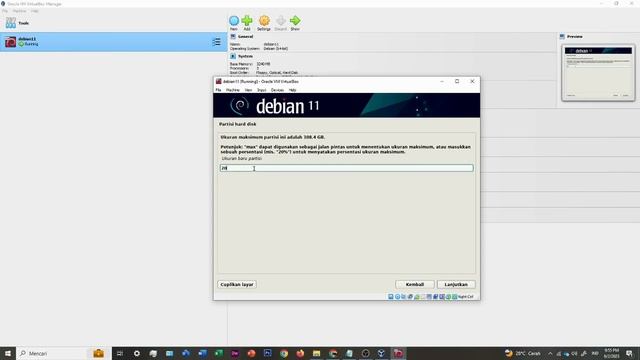This screenshot has height=360, width=640.
Task: Open Excel from the taskbar
Action: (218, 353)
